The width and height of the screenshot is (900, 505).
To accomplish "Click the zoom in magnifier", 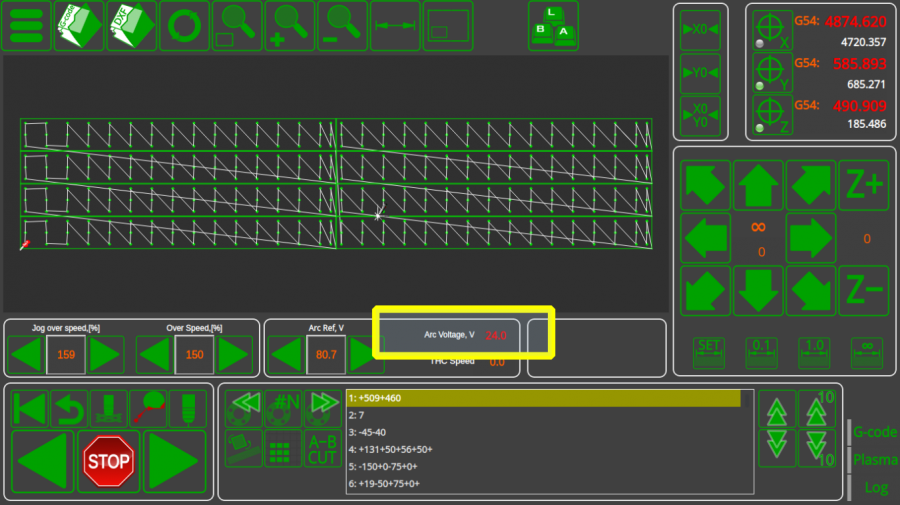I will pos(289,26).
